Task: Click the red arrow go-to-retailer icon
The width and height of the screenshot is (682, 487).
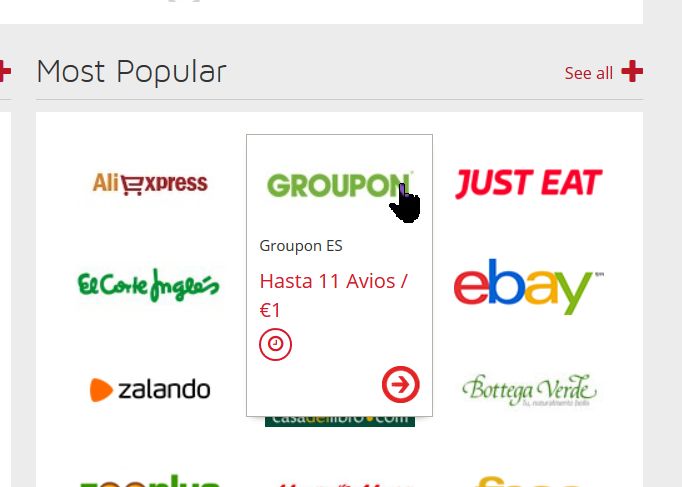Action: pos(401,384)
